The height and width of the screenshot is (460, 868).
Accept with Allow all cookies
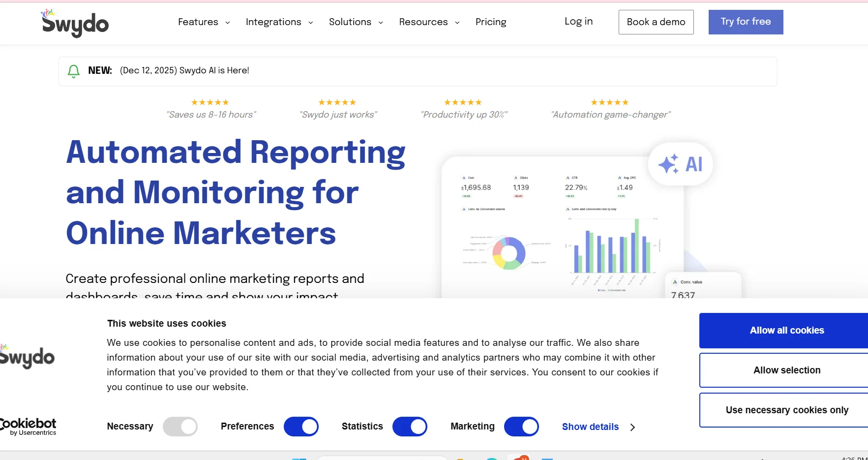pos(784,331)
